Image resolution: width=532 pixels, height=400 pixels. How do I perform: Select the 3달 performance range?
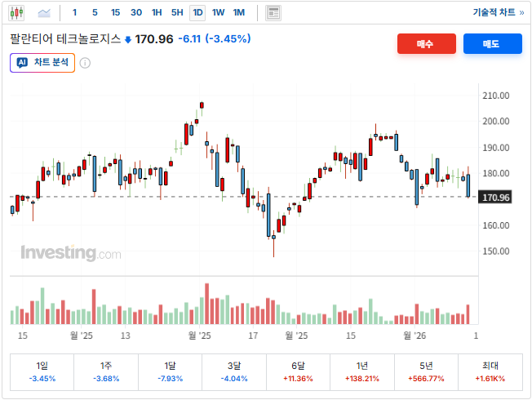tap(234, 372)
